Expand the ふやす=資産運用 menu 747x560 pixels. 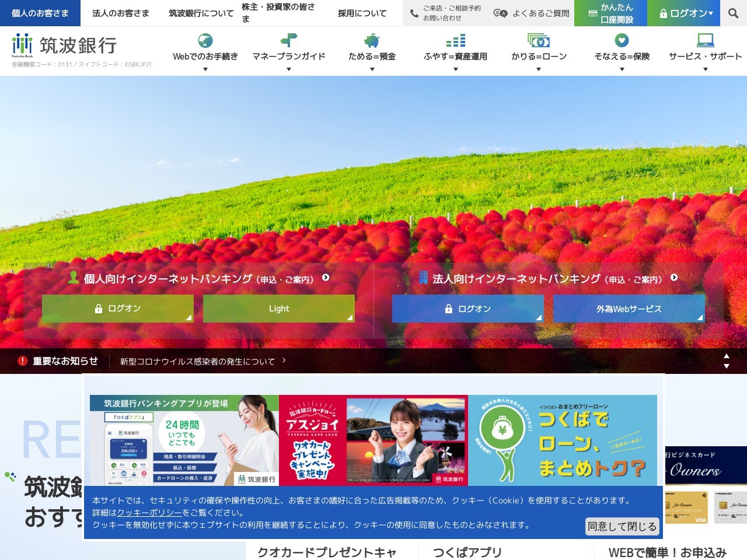(x=456, y=69)
